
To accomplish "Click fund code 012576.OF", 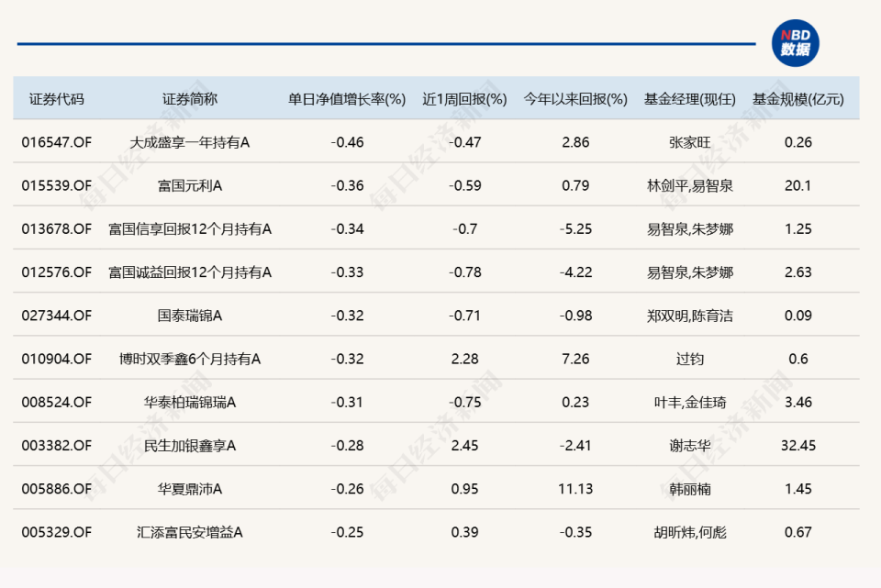I will tap(57, 272).
